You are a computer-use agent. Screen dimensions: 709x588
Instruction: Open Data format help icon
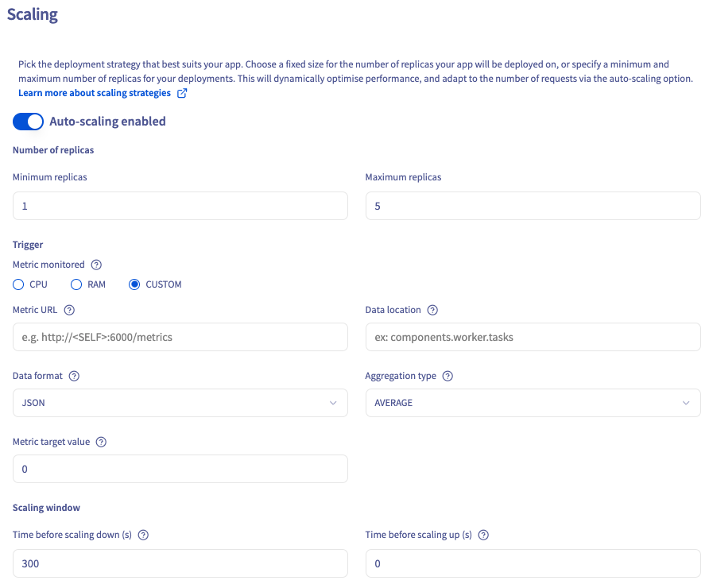(x=74, y=376)
